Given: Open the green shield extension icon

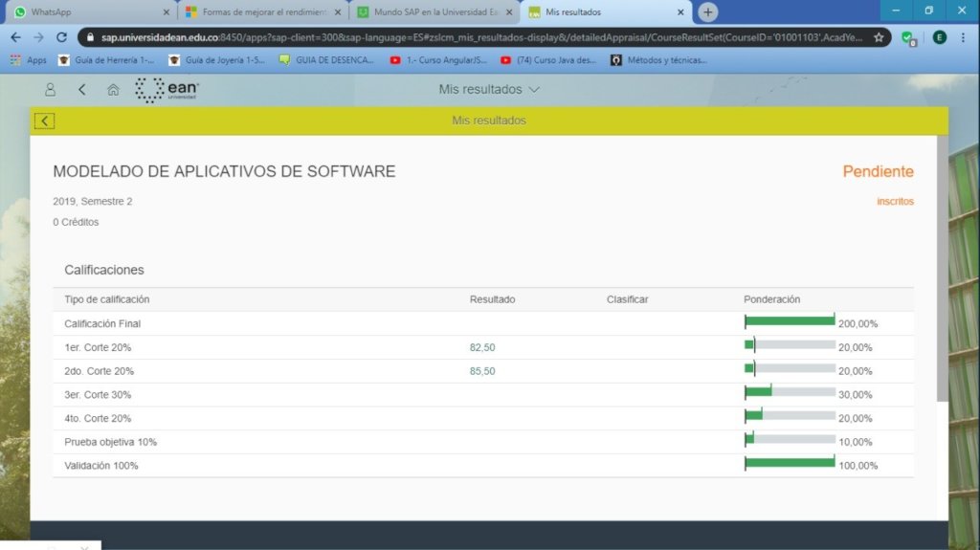Looking at the screenshot, I should [x=908, y=38].
